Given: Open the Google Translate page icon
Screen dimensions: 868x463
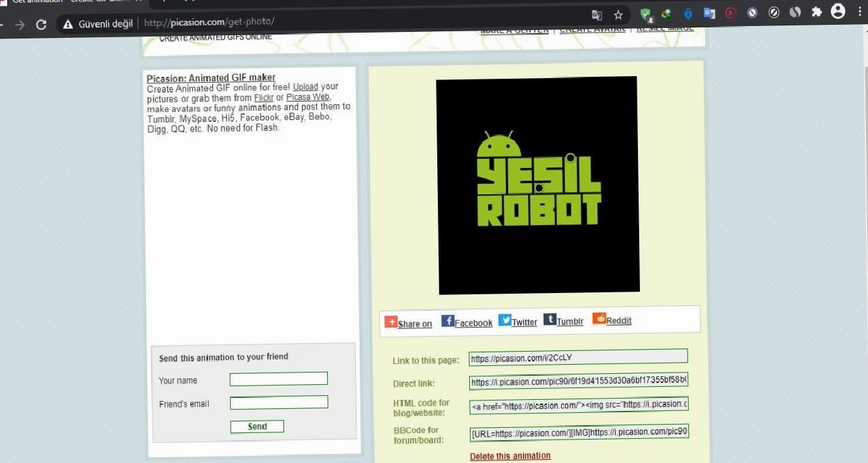Looking at the screenshot, I should click(596, 15).
